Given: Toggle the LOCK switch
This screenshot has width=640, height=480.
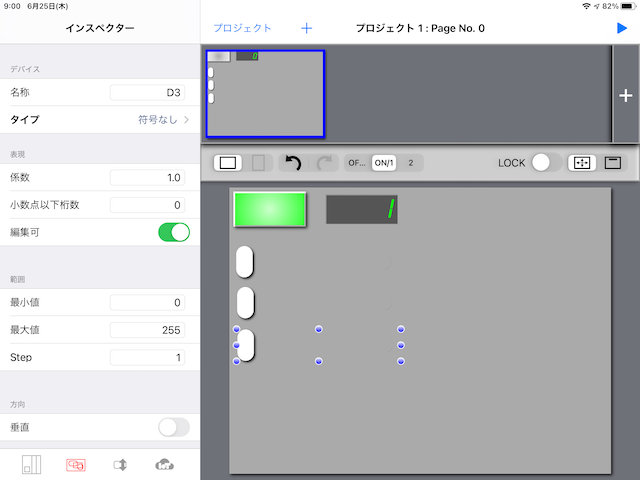Looking at the screenshot, I should (x=547, y=163).
